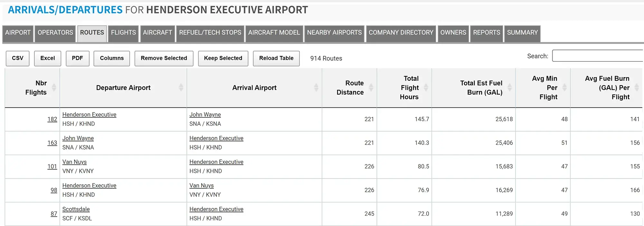Click Departure Airport sort arrows icon

point(181,87)
